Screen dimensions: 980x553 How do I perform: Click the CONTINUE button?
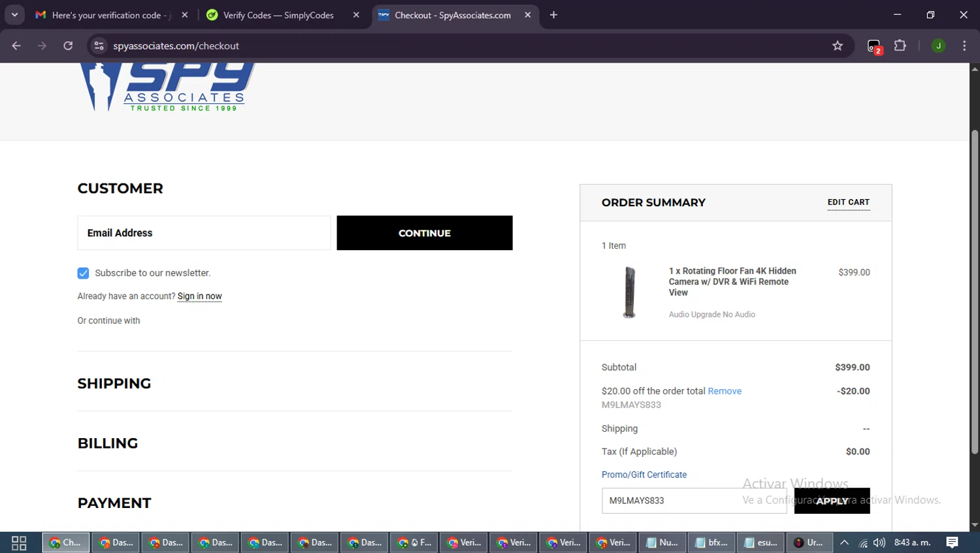(x=425, y=233)
